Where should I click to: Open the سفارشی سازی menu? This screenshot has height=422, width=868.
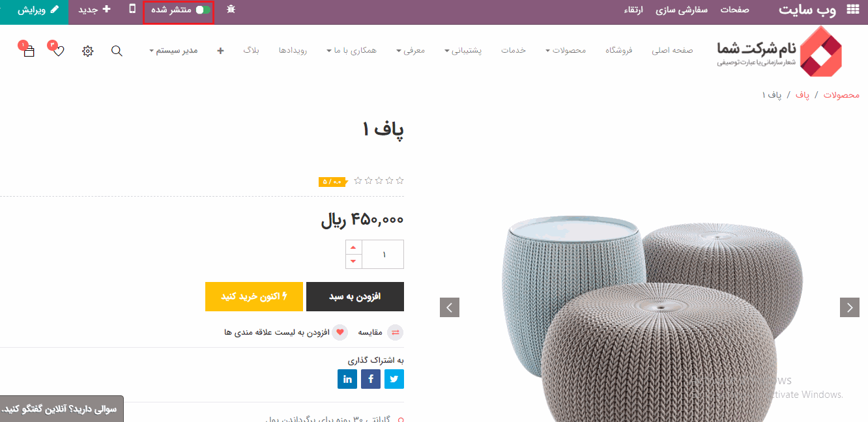681,10
